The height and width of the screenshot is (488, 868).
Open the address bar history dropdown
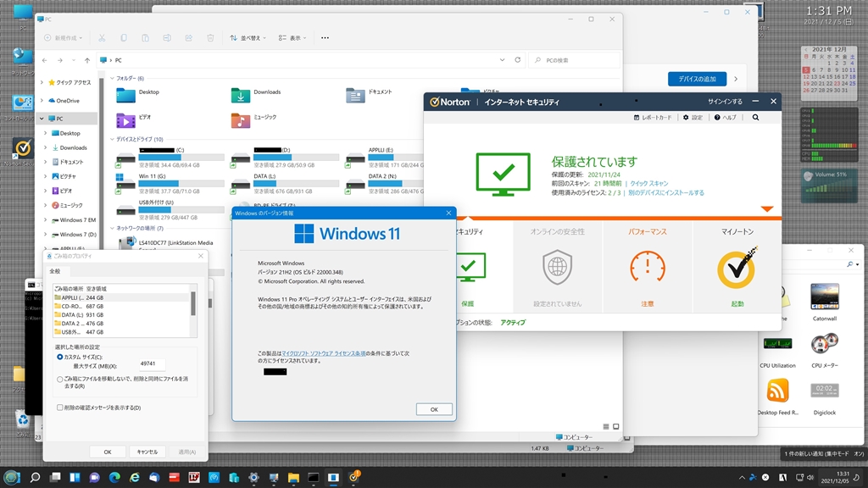pyautogui.click(x=502, y=60)
